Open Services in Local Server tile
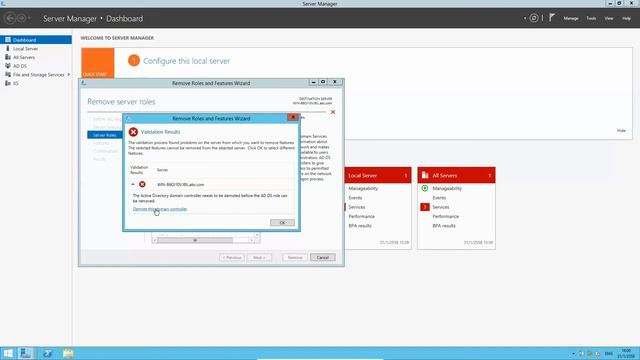The width and height of the screenshot is (640, 360). [x=357, y=207]
